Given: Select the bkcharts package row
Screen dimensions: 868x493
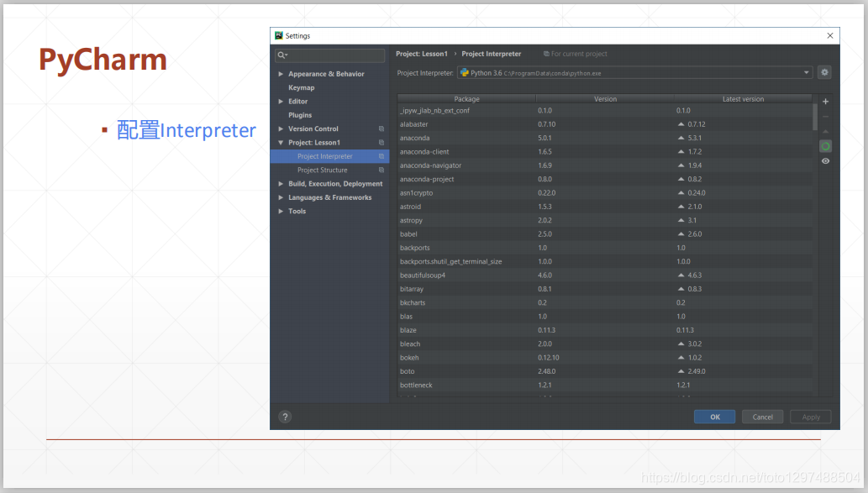Looking at the screenshot, I should [x=604, y=302].
